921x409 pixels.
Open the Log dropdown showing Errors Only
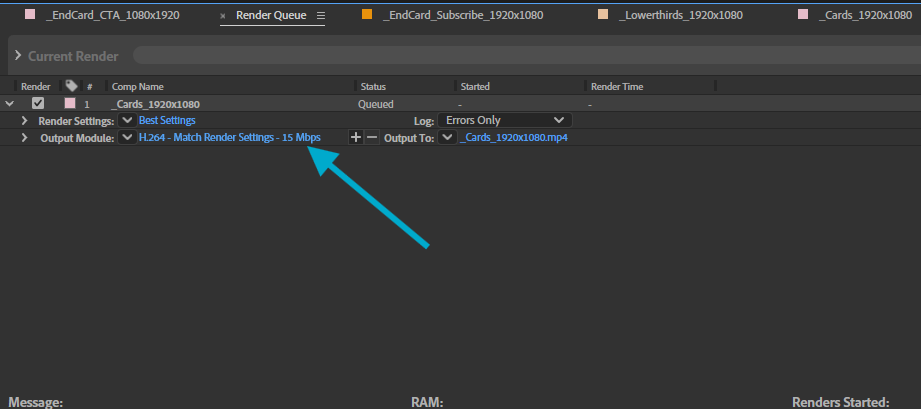click(x=505, y=120)
